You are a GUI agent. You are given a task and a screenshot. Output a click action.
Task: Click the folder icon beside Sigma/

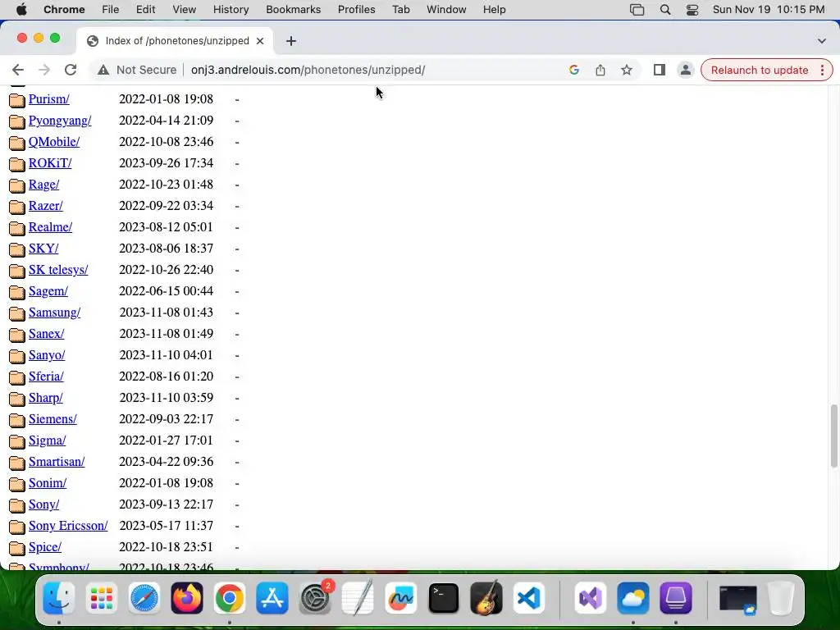click(x=17, y=441)
